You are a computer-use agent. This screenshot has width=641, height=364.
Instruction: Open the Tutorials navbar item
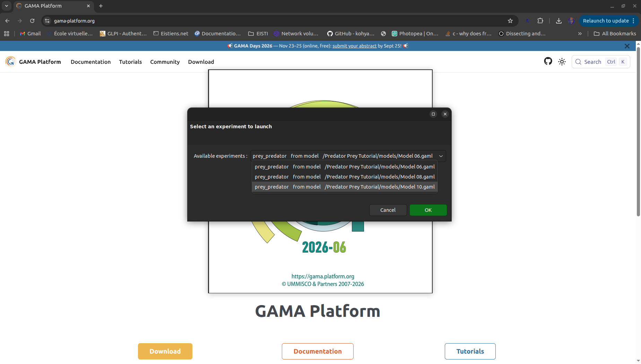point(130,62)
